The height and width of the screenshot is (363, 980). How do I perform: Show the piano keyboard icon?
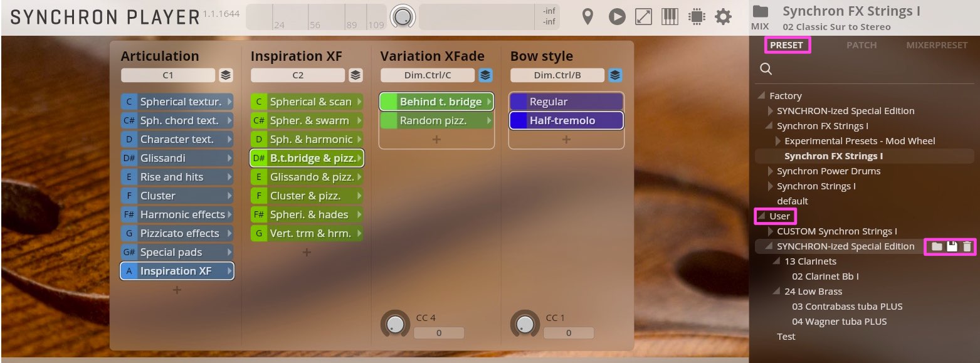tap(670, 17)
